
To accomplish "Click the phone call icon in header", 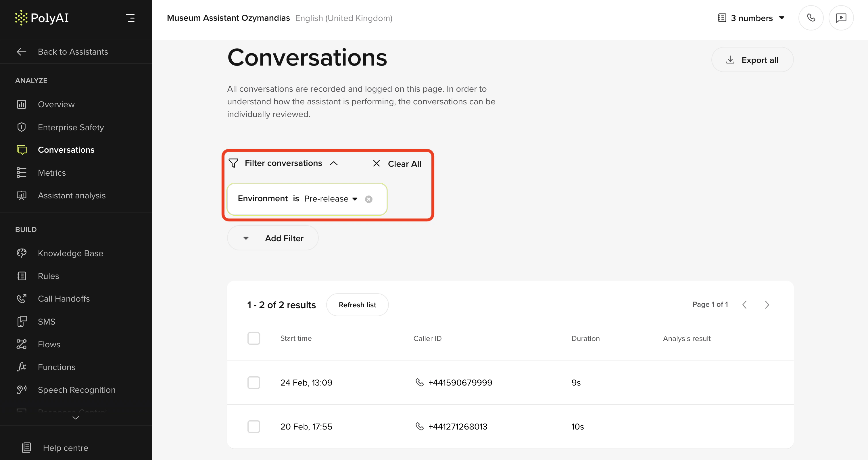I will (x=811, y=18).
